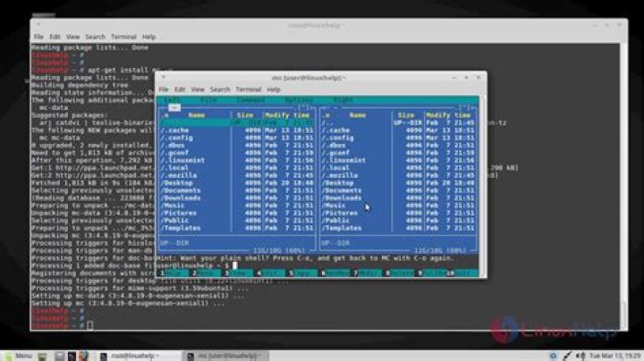Open Edit menu of the mc window
This screenshot has width=644, height=361.
pos(180,89)
